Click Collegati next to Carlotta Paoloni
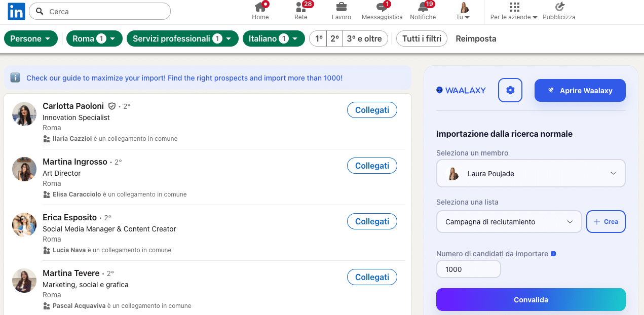Viewport: 644px width, 315px height. [372, 110]
